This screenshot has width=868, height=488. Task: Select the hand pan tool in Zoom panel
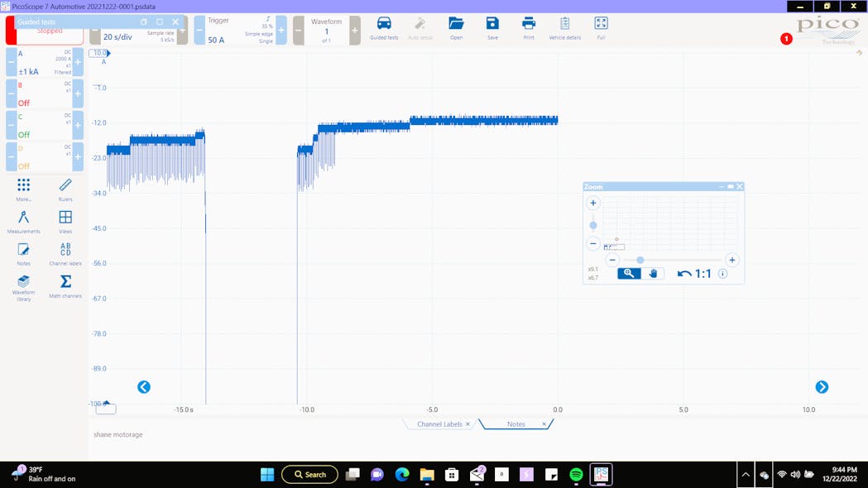click(x=653, y=274)
